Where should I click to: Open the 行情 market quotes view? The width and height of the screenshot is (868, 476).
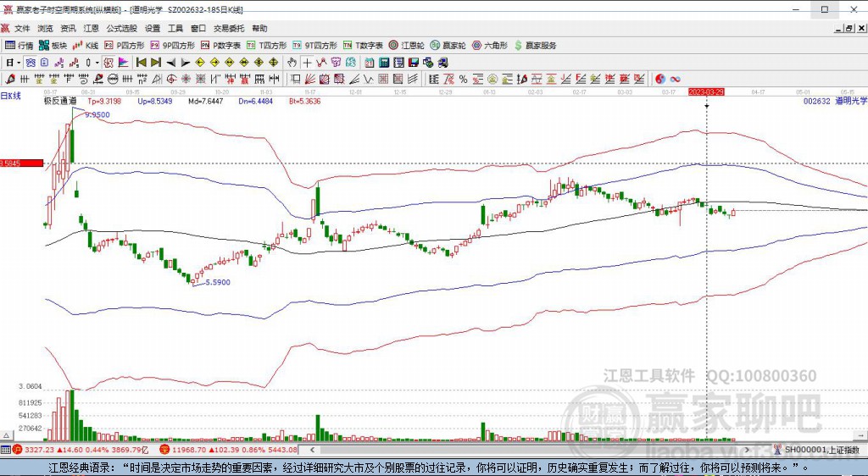click(19, 46)
